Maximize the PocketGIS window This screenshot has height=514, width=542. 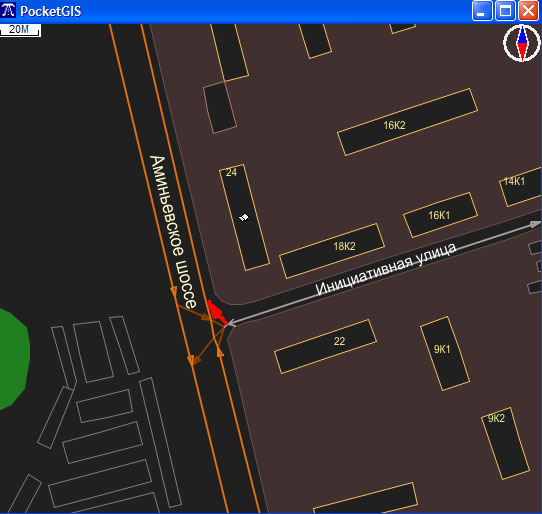click(x=505, y=11)
